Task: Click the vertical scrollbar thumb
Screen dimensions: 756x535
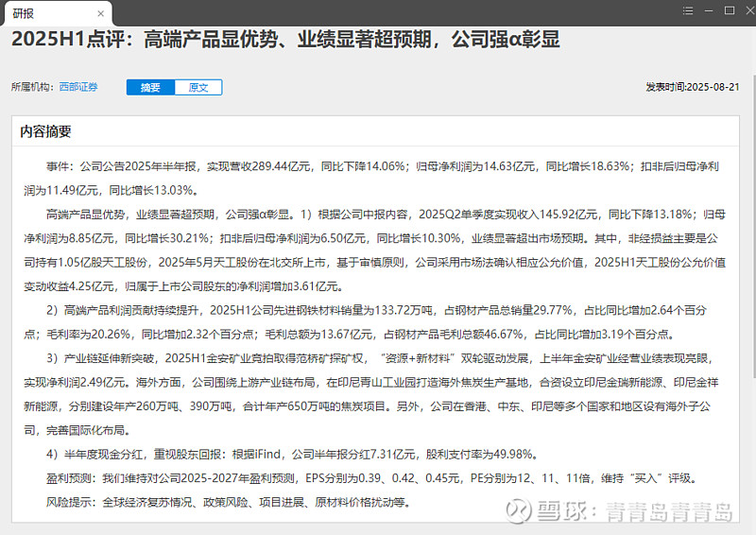Action: tap(753, 226)
